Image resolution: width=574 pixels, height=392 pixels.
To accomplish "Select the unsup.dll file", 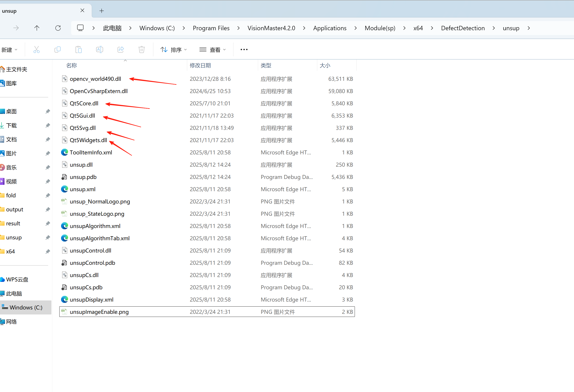I will [81, 165].
